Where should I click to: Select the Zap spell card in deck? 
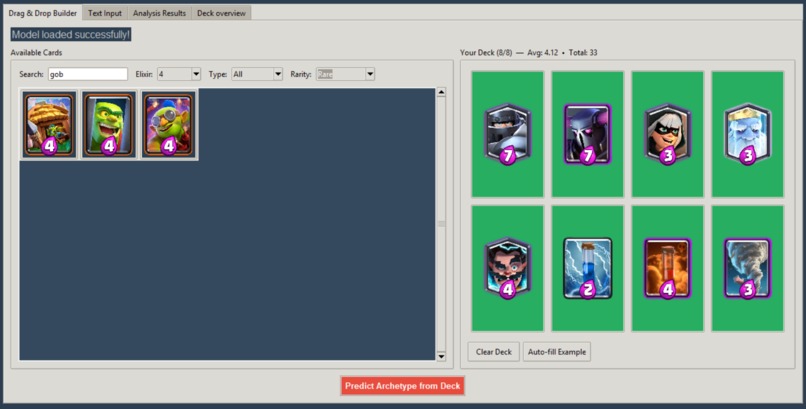[x=588, y=269]
